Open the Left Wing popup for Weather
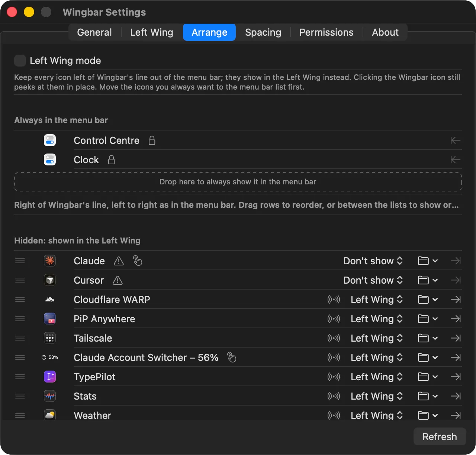 (377, 415)
